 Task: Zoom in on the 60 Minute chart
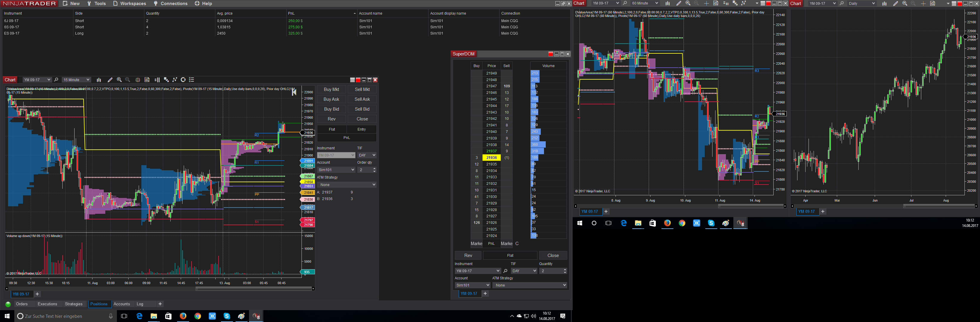tap(688, 3)
